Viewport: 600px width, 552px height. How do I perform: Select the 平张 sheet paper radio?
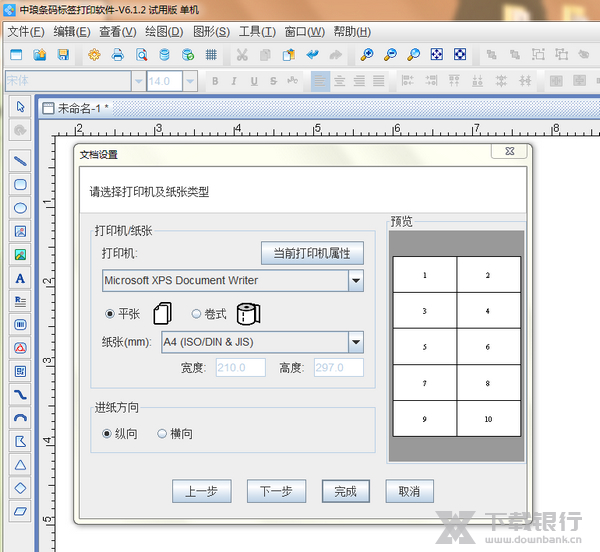(x=110, y=314)
